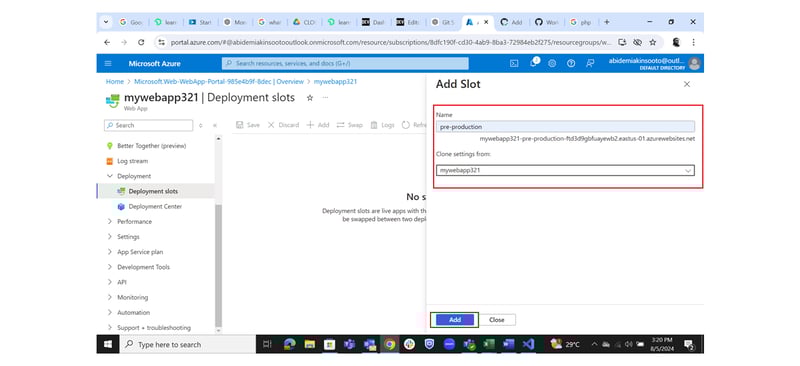
Task: Click the Swap toolbar command
Action: 349,125
